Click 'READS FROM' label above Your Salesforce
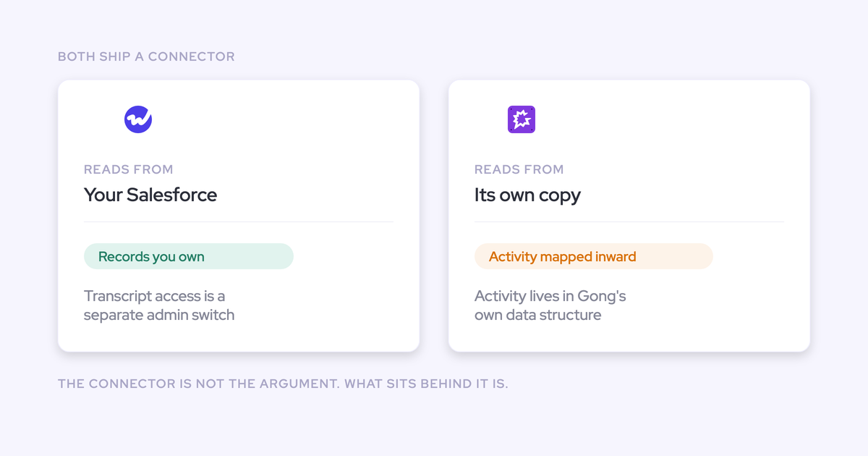The height and width of the screenshot is (456, 868). click(129, 169)
